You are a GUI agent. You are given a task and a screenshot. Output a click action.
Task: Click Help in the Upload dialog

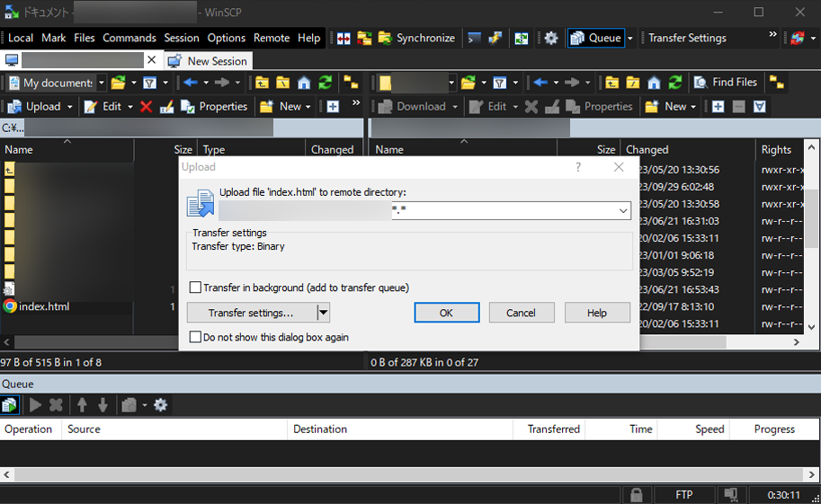(597, 313)
